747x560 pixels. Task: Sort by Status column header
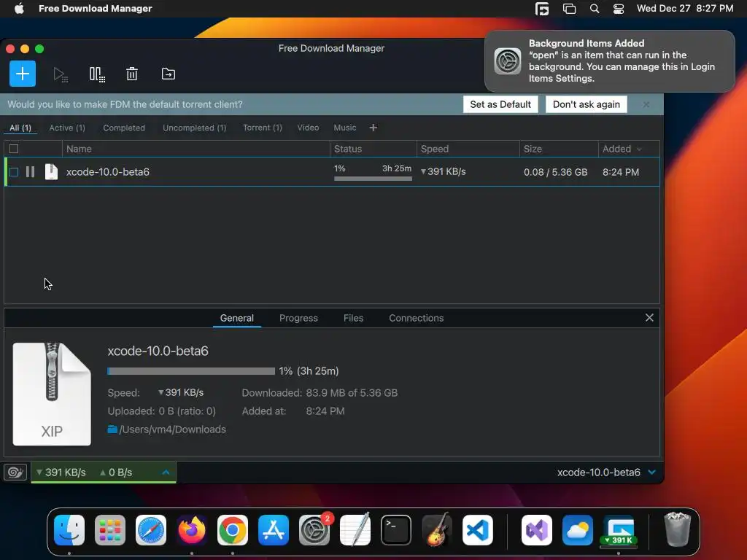pyautogui.click(x=373, y=149)
